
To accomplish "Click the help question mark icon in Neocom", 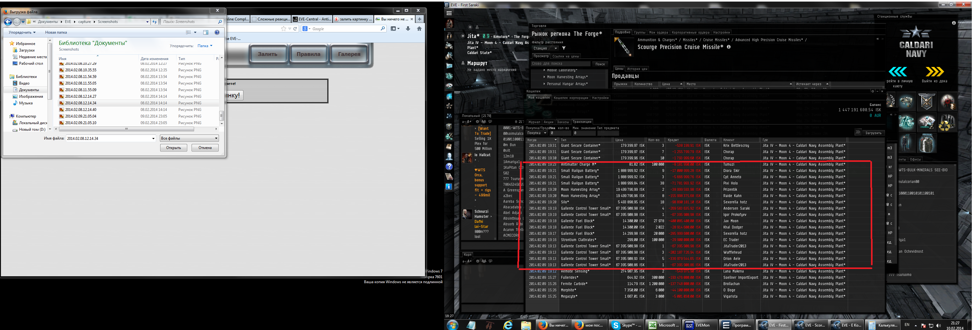I will click(449, 167).
